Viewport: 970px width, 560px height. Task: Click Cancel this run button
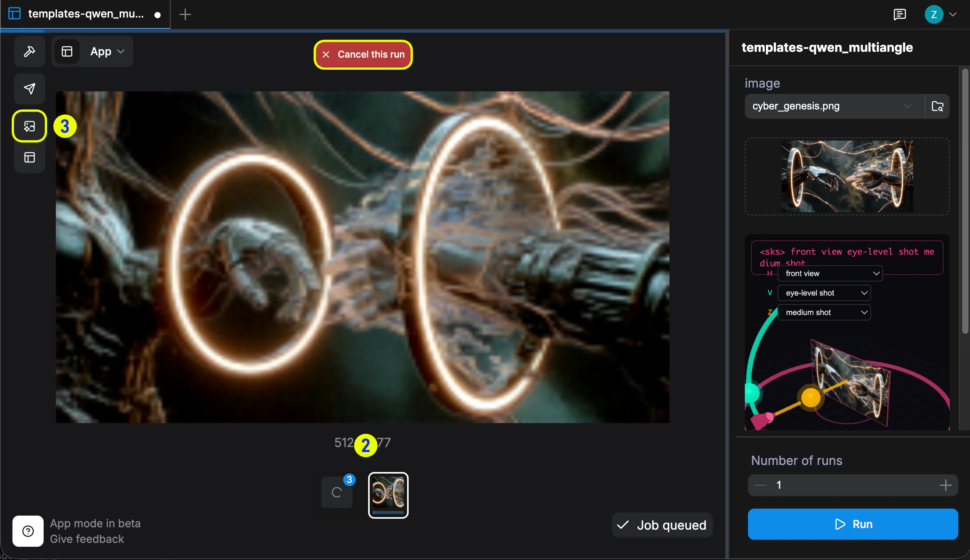click(x=363, y=55)
